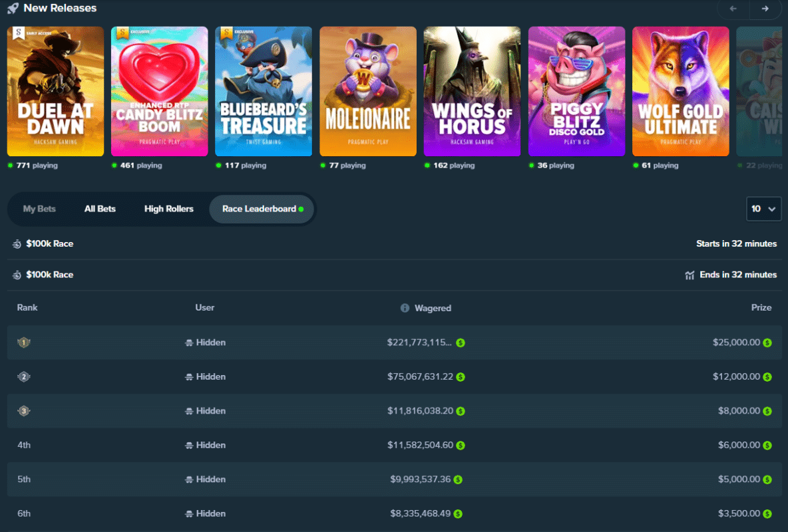Open the rows count dropdown showing 10
The width and height of the screenshot is (788, 532).
point(763,208)
